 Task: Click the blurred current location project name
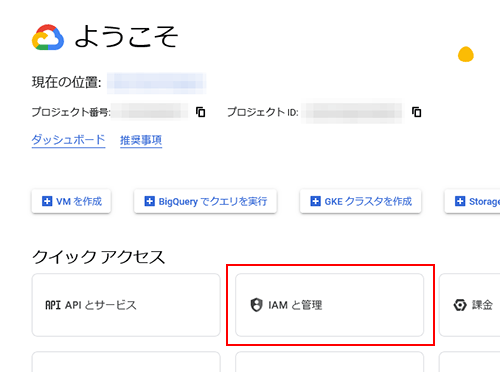coord(156,83)
